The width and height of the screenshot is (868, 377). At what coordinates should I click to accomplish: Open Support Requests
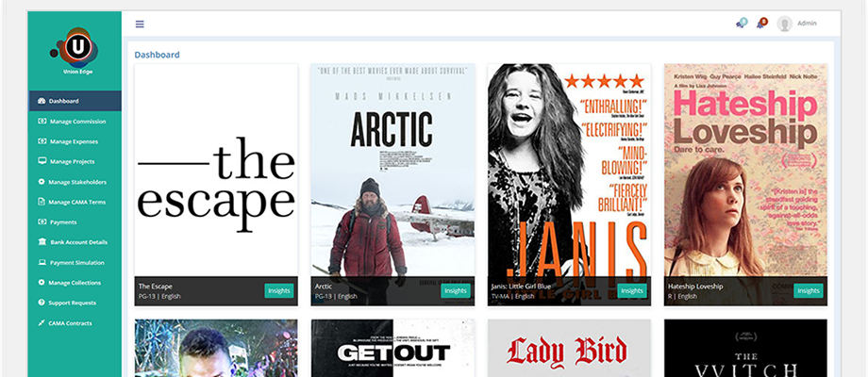point(75,303)
